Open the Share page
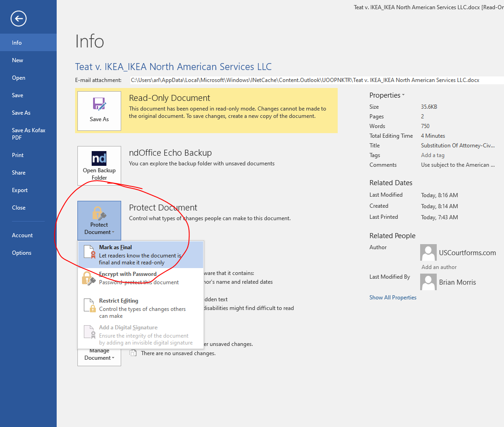This screenshot has height=427, width=504. point(28,173)
